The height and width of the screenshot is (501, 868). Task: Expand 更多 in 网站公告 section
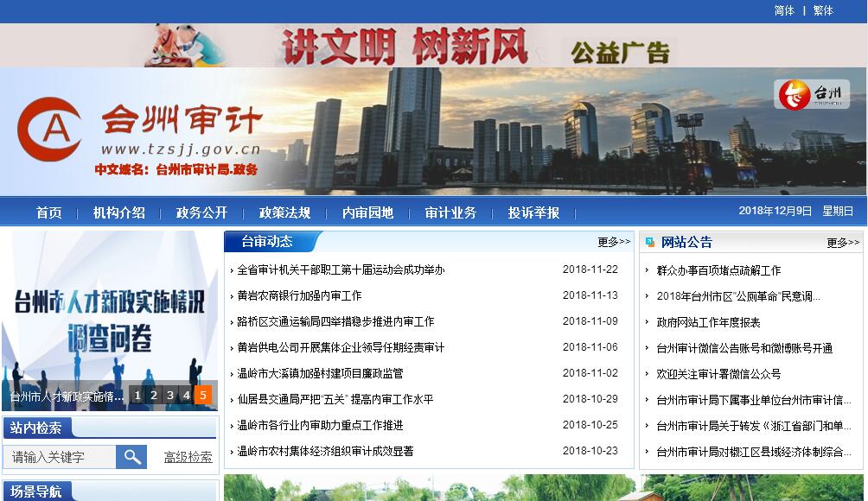[x=843, y=243]
